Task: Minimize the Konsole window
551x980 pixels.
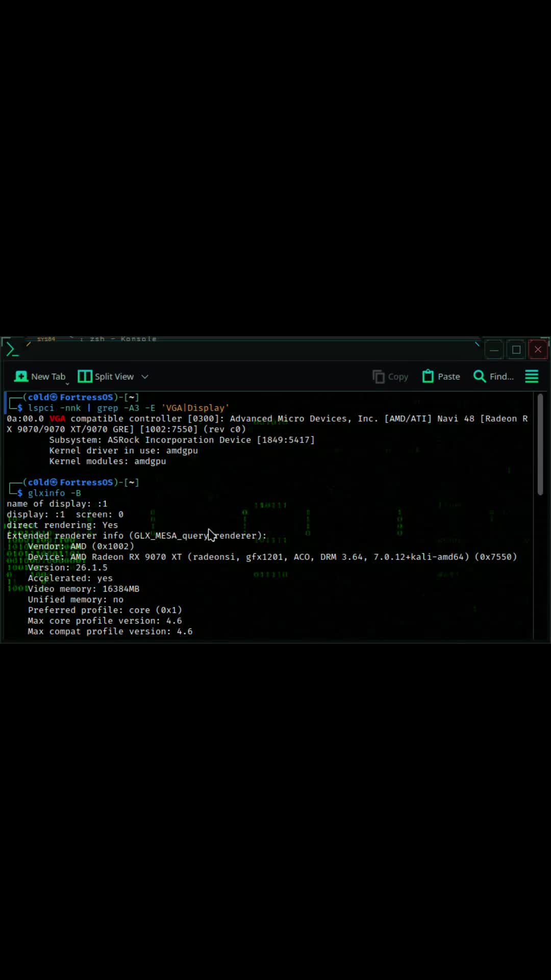Action: click(494, 350)
